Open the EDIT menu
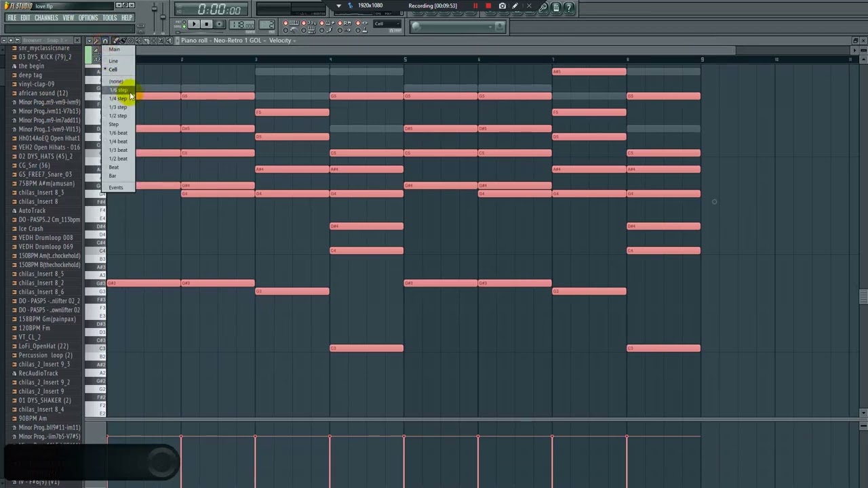This screenshot has height=488, width=868. pos(25,18)
